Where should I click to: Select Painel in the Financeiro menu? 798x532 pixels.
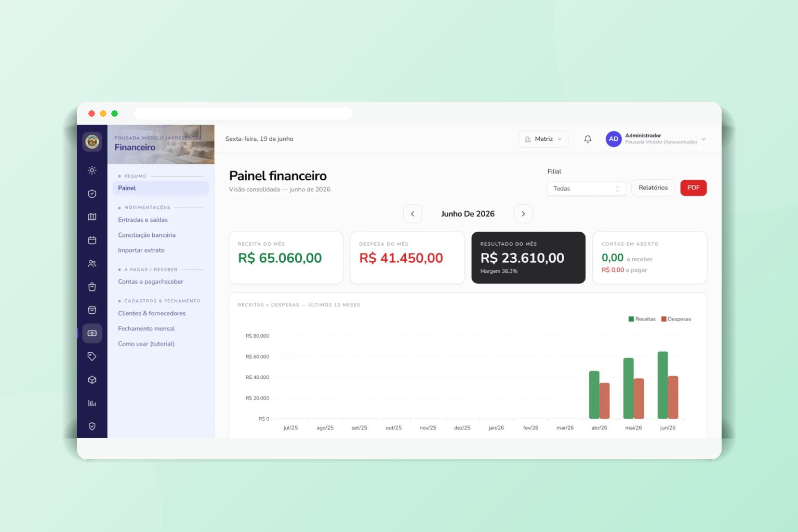161,188
